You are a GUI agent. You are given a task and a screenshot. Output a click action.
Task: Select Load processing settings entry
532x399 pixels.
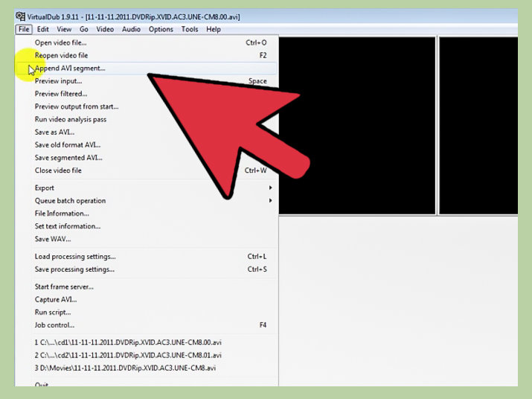[x=74, y=257]
